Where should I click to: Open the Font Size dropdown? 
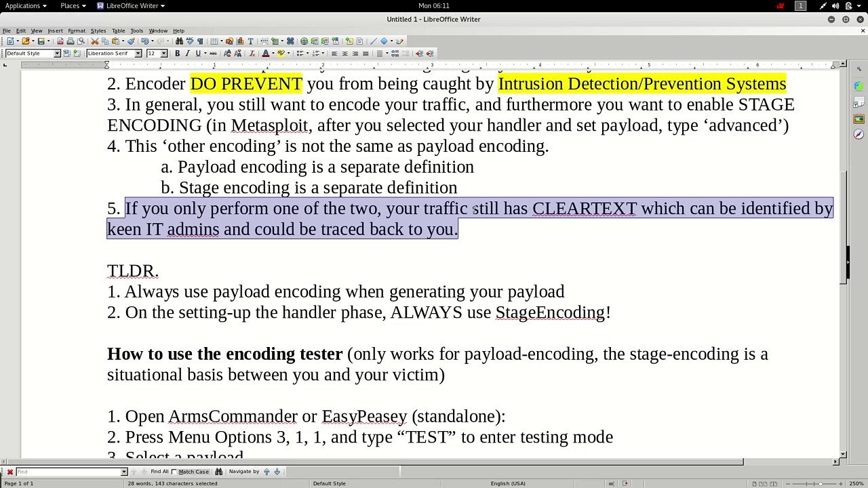(x=163, y=54)
